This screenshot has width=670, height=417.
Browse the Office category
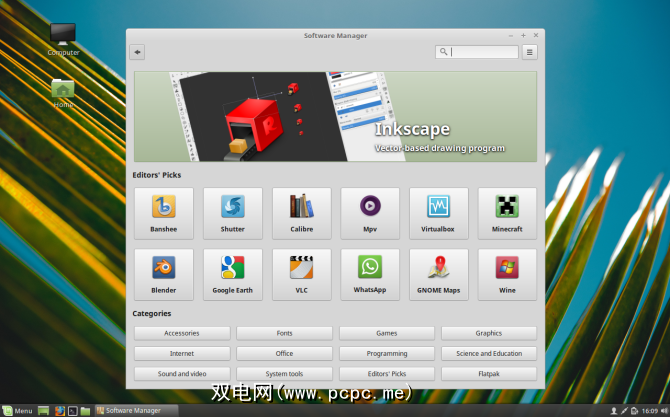click(284, 353)
